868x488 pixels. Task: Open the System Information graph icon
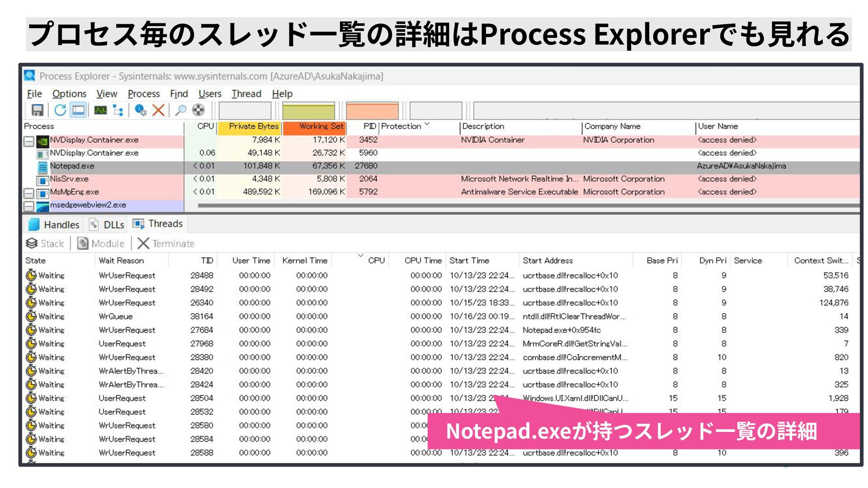(100, 110)
